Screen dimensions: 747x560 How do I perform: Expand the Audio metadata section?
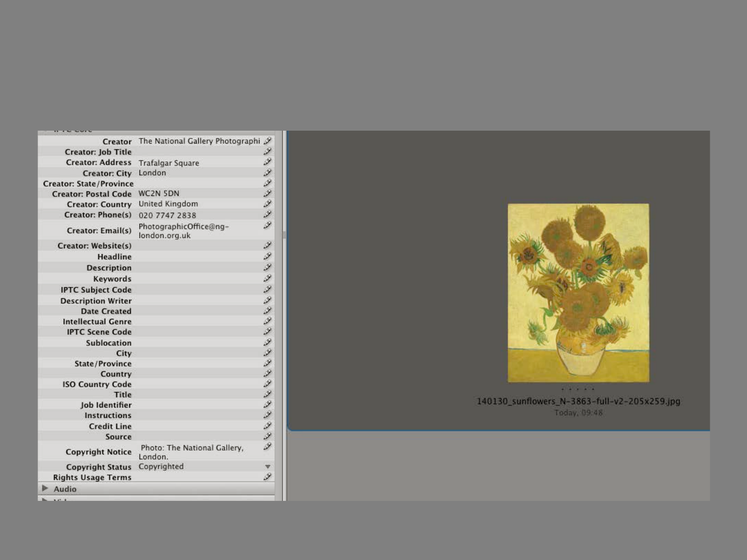tap(45, 488)
